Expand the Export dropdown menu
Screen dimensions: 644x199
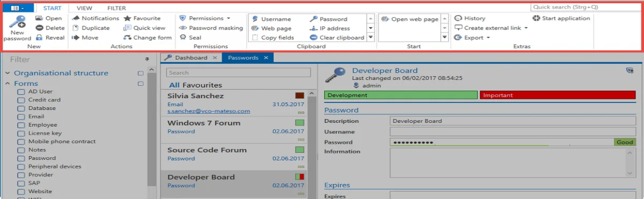point(472,38)
